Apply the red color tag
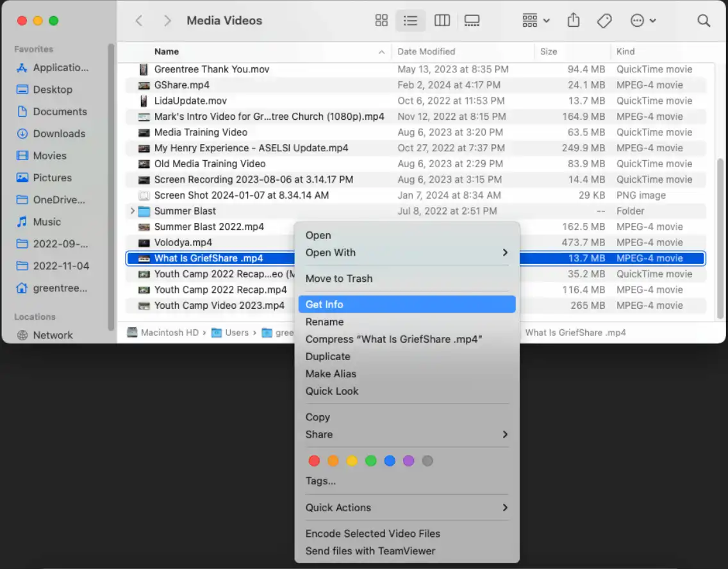This screenshot has height=569, width=728. 314,461
